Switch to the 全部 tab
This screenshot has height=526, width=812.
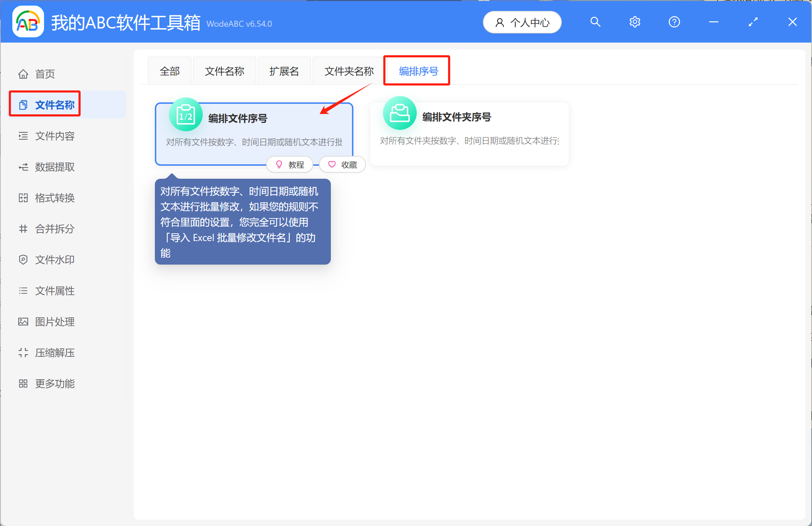[x=170, y=71]
